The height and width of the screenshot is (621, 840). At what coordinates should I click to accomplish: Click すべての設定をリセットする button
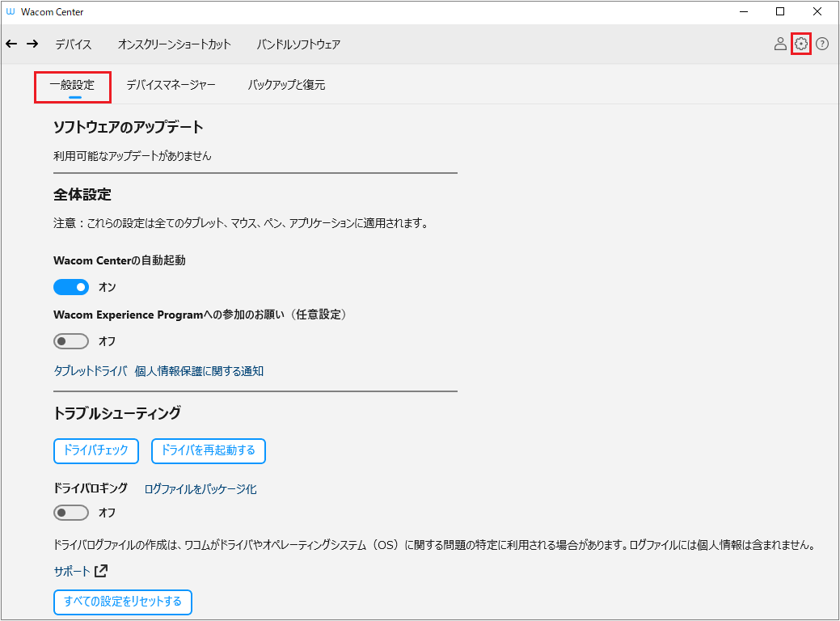coord(123,602)
